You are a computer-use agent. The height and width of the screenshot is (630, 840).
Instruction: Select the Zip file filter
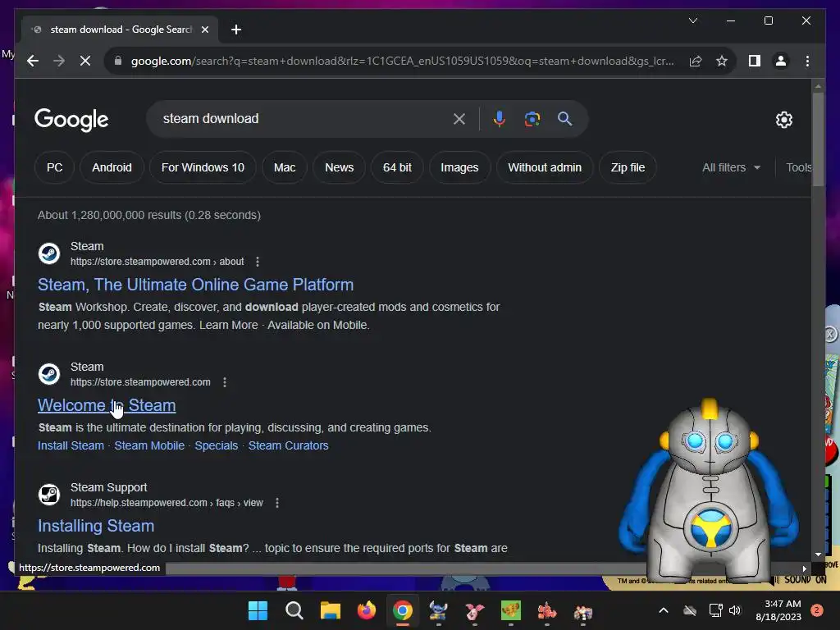628,167
